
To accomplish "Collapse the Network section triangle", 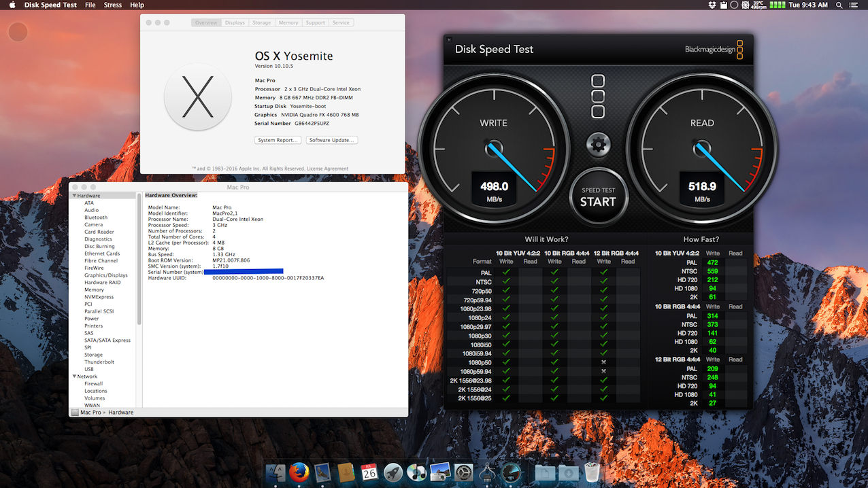I will [x=74, y=377].
